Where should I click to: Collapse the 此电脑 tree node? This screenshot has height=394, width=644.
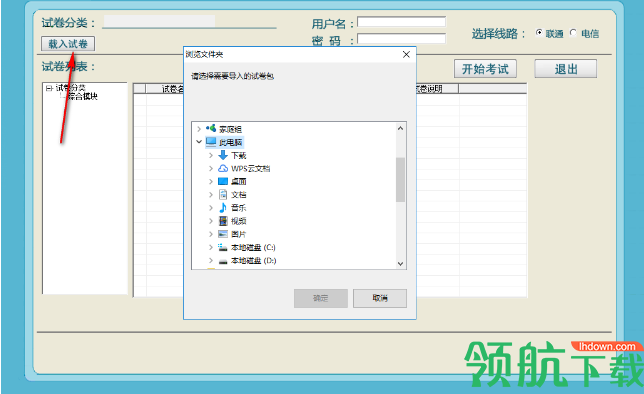point(199,142)
